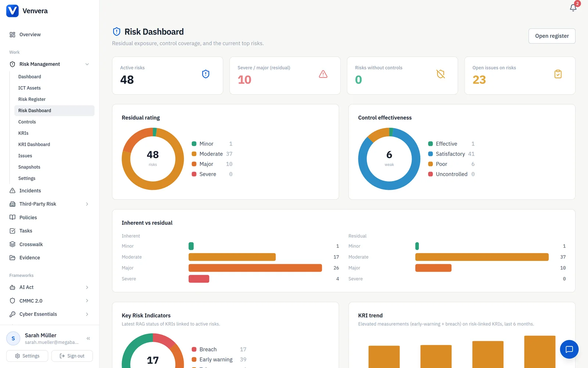Click the Control effectiveness donut chart
This screenshot has width=588, height=368.
[x=389, y=159]
